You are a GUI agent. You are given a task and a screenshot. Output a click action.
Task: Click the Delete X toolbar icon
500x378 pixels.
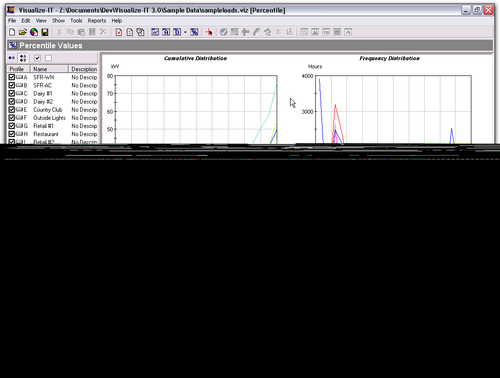point(103,32)
